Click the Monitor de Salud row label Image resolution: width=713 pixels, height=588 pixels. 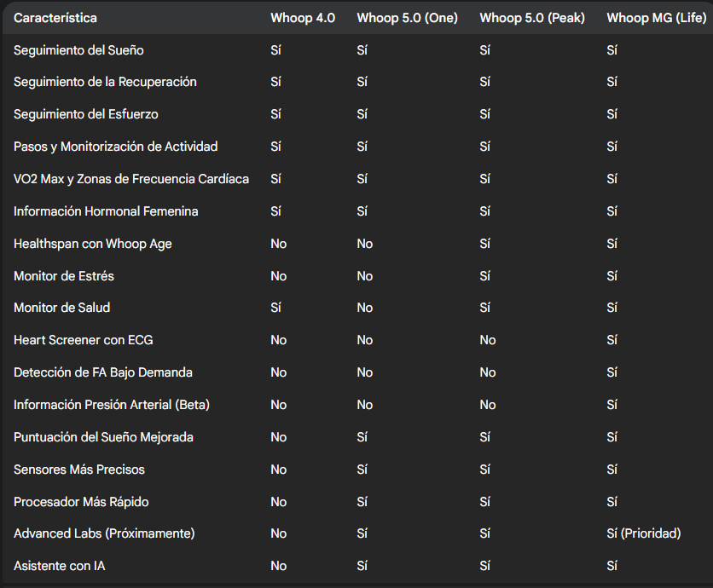pyautogui.click(x=61, y=308)
